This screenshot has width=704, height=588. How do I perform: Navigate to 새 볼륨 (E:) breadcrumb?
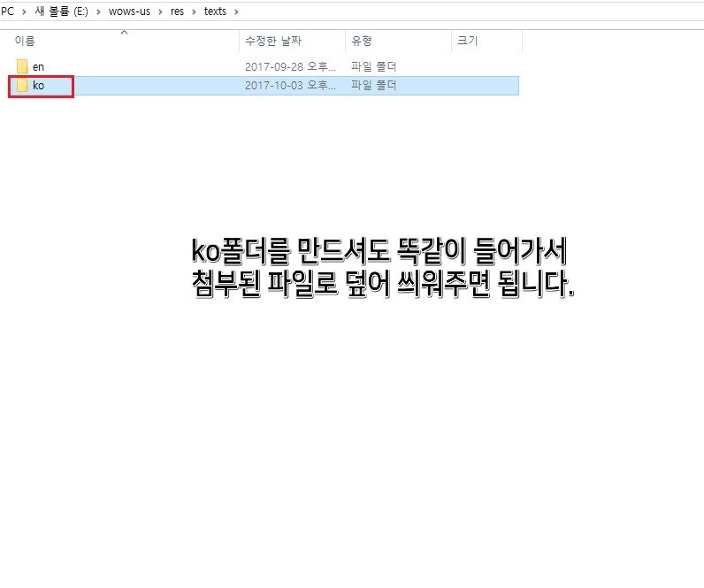pyautogui.click(x=62, y=11)
